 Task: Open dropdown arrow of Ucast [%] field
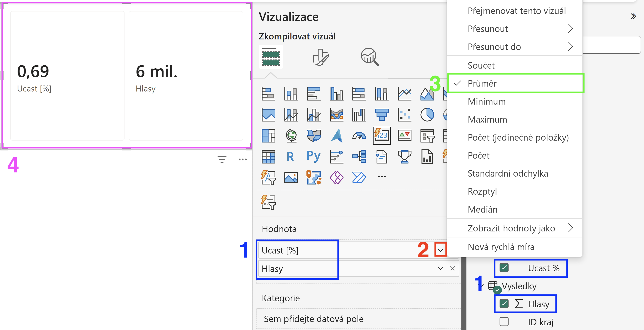[x=440, y=250]
